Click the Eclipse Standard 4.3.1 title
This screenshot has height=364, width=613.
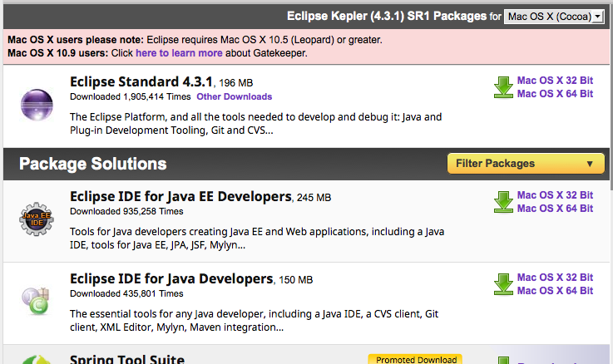[x=141, y=81]
